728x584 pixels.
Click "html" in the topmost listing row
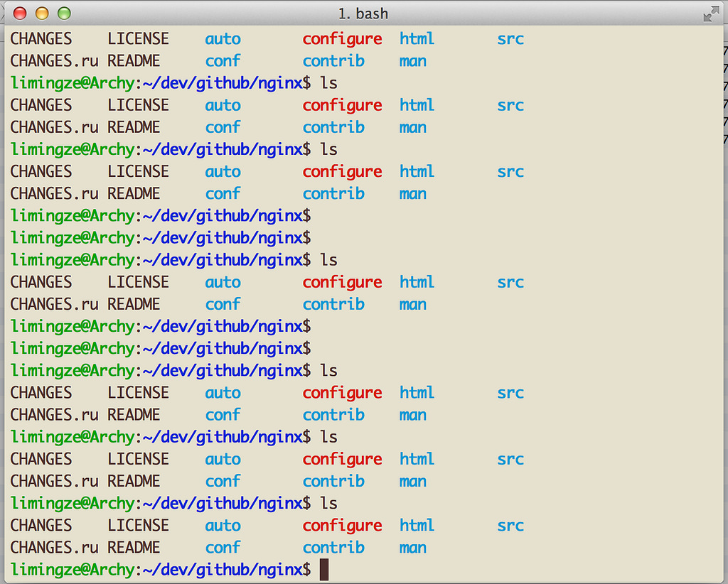click(417, 38)
